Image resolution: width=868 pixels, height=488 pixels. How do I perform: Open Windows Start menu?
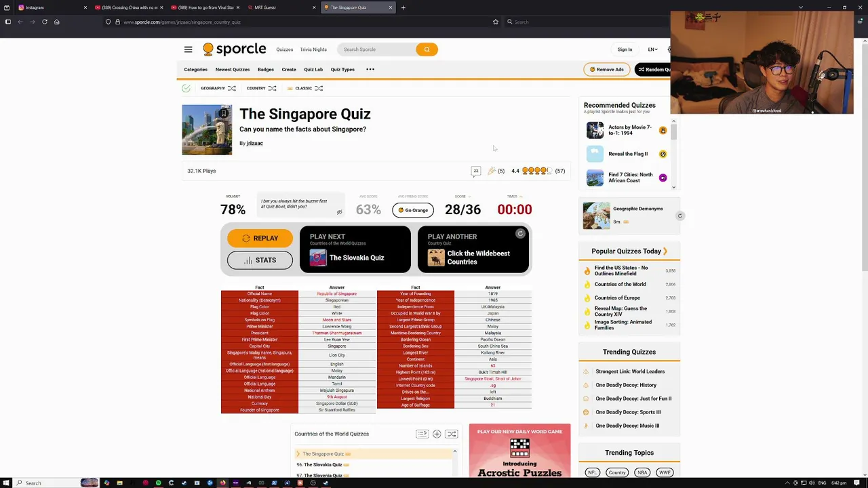[x=6, y=483]
